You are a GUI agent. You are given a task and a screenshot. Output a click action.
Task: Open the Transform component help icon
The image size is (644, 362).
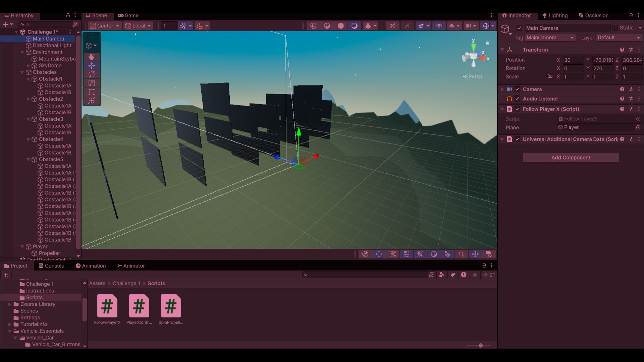click(x=622, y=50)
